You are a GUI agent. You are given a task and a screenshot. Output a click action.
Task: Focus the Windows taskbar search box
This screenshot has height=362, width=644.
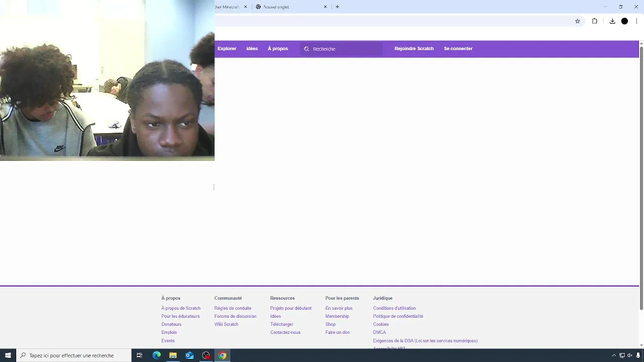pyautogui.click(x=73, y=355)
